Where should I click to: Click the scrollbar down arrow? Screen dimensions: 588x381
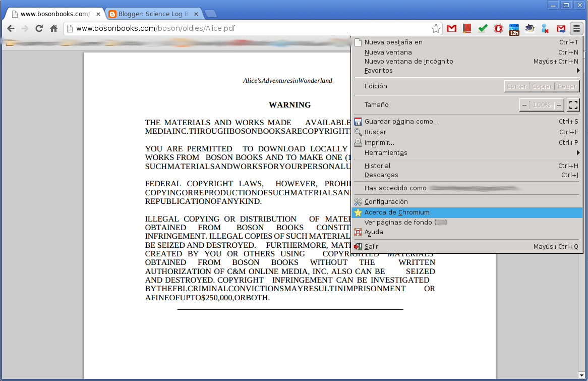click(581, 375)
